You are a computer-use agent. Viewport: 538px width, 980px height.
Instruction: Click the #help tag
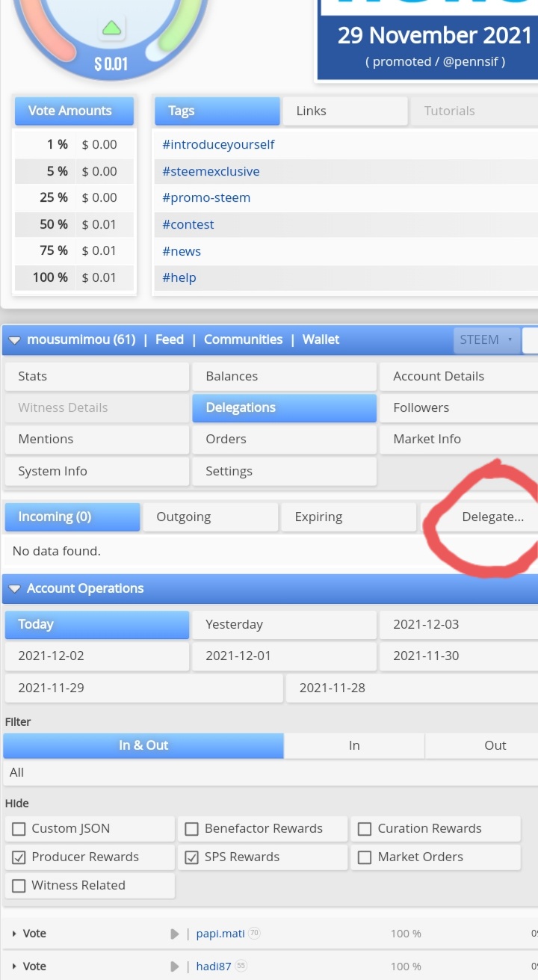(x=179, y=277)
